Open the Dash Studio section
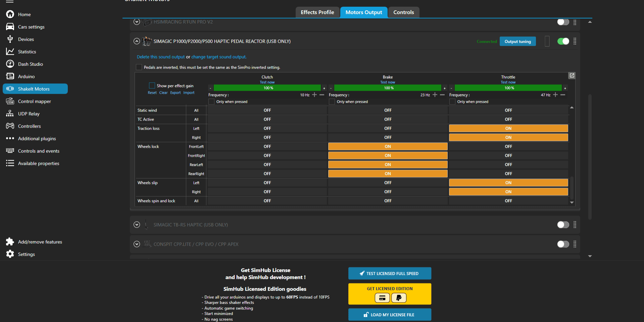Viewport: 644px width, 322px height. [31, 64]
